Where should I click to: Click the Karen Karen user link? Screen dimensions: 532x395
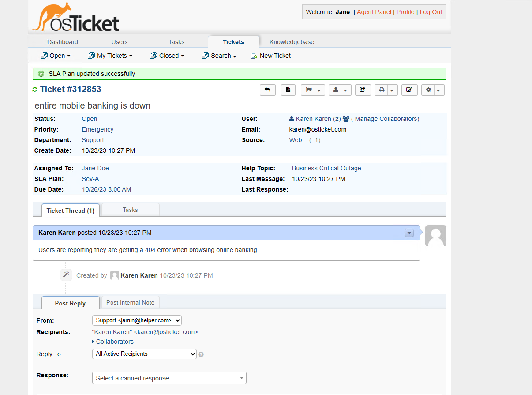pyautogui.click(x=315, y=118)
